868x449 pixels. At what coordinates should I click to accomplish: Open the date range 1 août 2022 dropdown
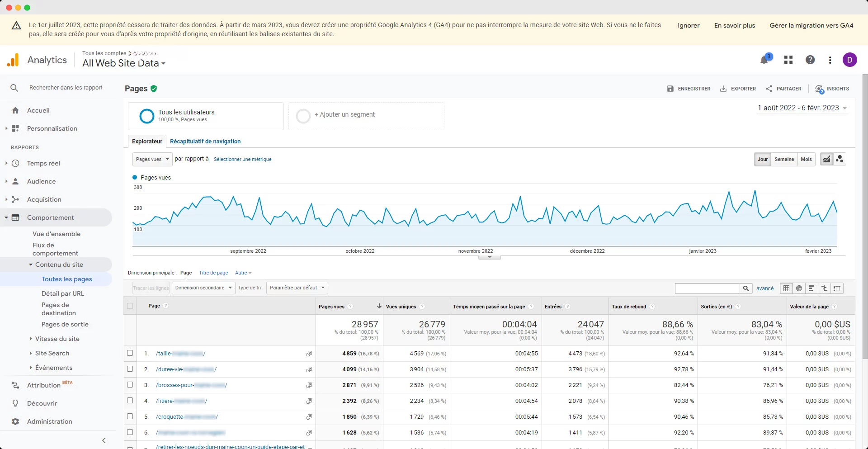point(802,108)
